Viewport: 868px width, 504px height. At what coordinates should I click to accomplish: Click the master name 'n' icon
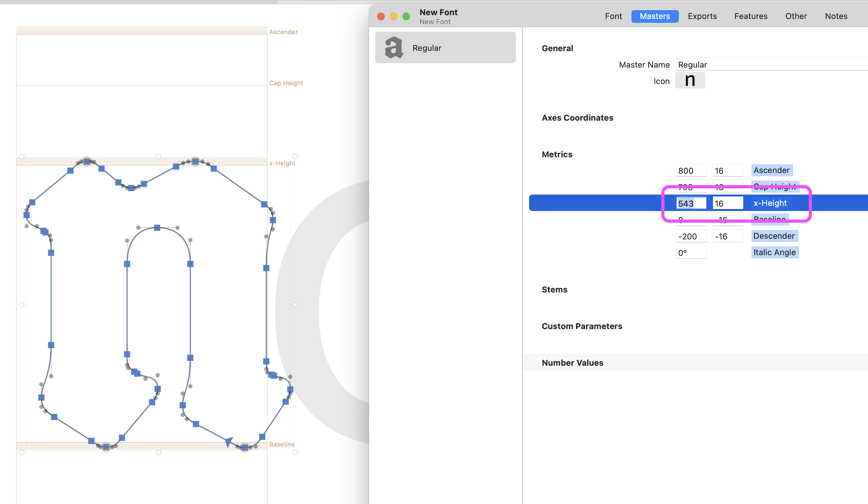(x=690, y=80)
